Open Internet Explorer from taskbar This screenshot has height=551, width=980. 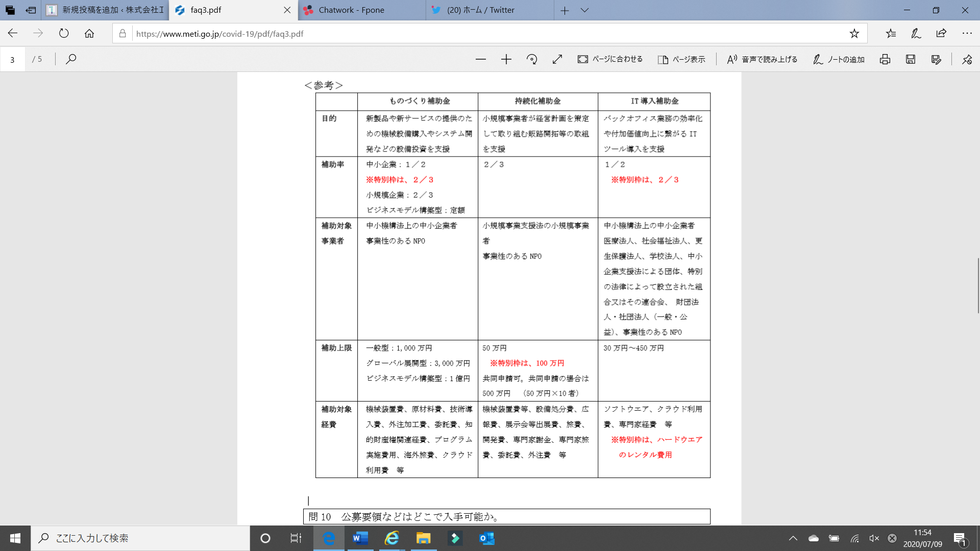pos(392,538)
